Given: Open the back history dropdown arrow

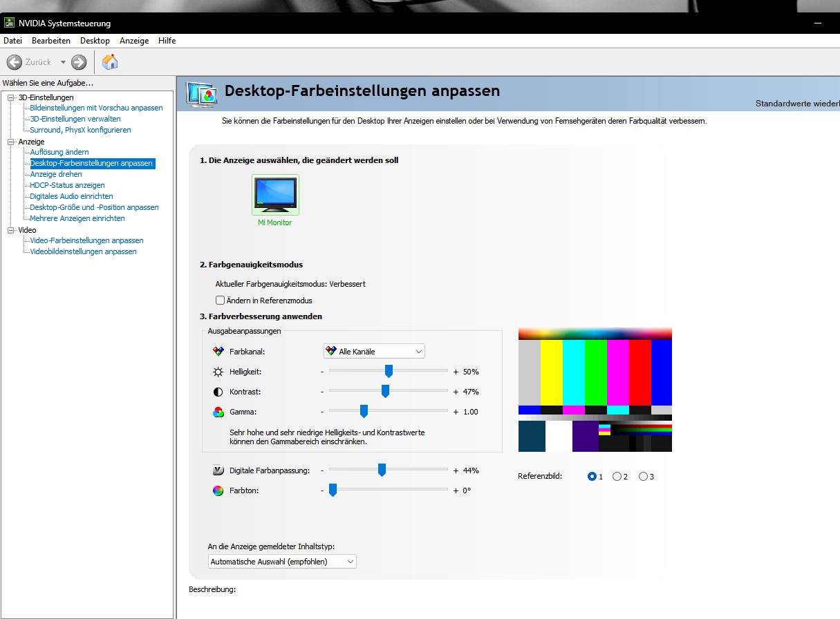Looking at the screenshot, I should click(x=63, y=62).
